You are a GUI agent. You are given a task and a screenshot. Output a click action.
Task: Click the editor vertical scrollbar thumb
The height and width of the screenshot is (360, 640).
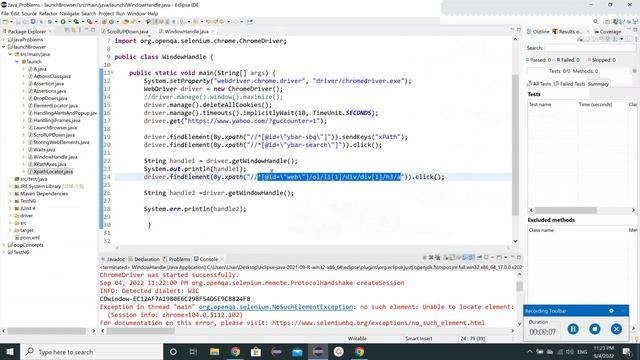(515, 145)
